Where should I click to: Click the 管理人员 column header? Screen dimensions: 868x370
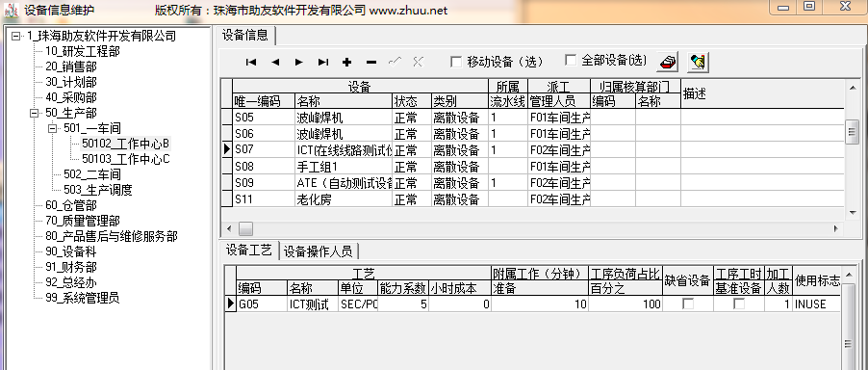coord(559,101)
